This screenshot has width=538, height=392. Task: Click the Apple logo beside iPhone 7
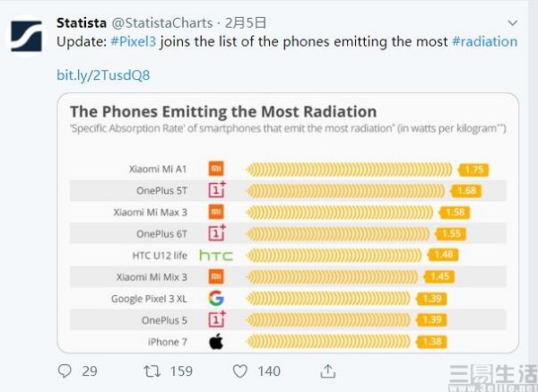[216, 341]
